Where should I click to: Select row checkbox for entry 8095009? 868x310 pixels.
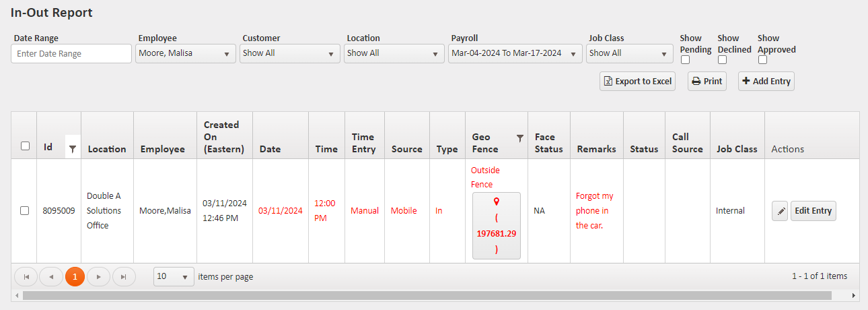25,211
